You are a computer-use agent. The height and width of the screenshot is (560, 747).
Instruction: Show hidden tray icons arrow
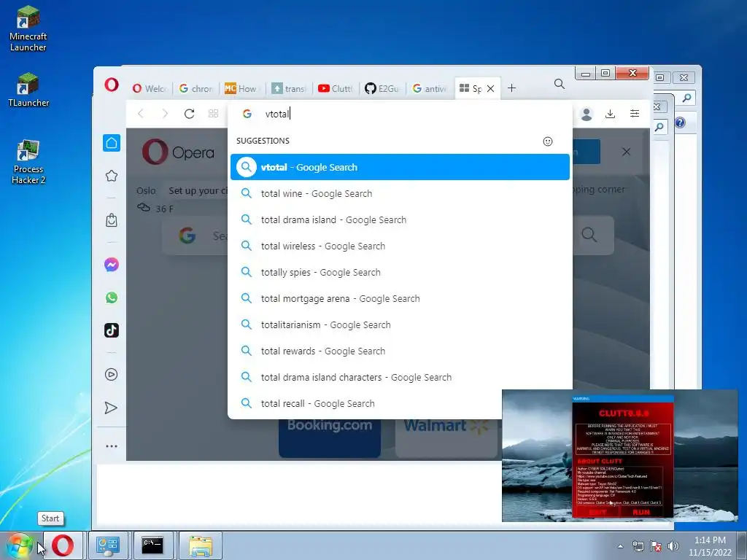620,546
